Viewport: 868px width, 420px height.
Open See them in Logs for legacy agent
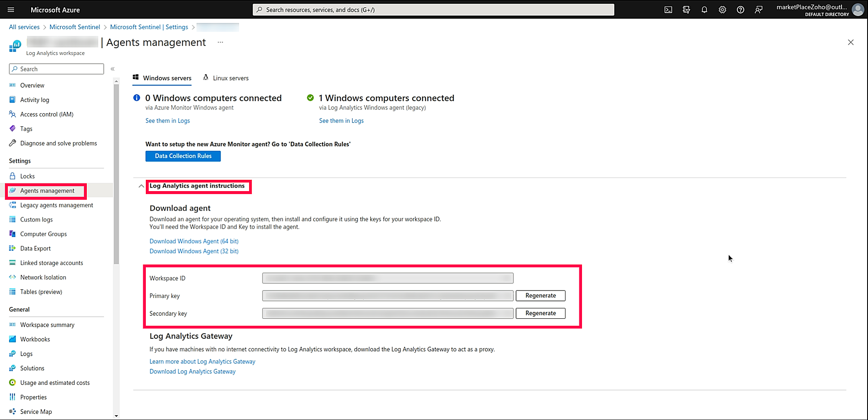[342, 121]
